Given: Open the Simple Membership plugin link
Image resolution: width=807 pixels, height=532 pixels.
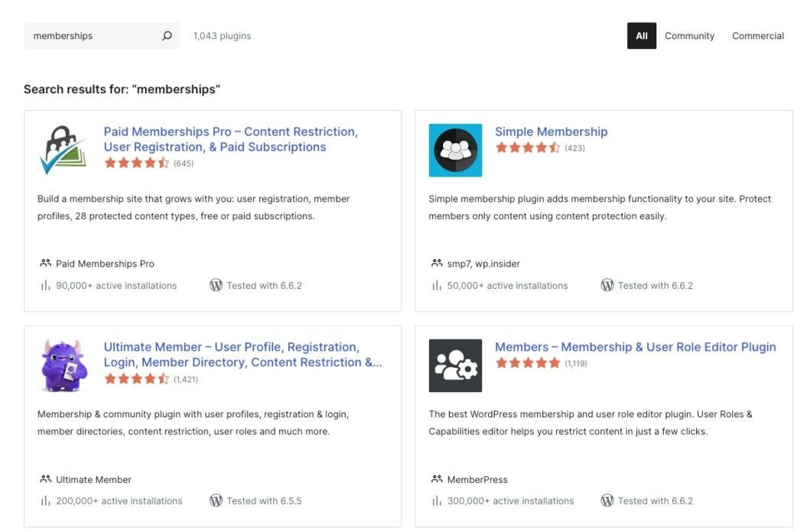Looking at the screenshot, I should point(551,131).
